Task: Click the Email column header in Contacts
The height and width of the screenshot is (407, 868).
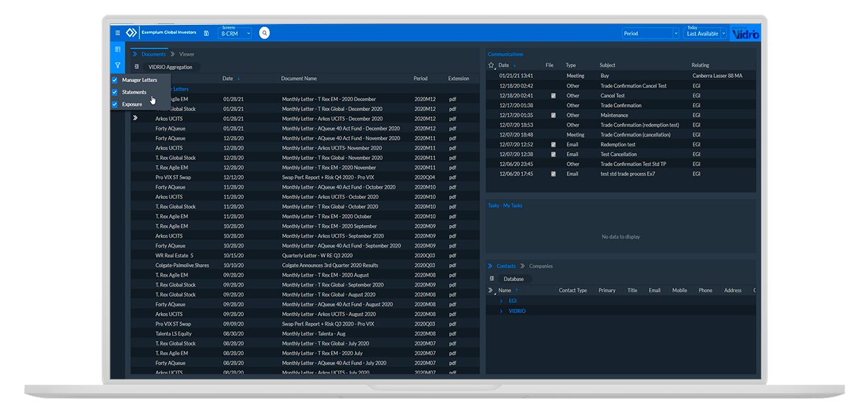Action: [x=654, y=290]
